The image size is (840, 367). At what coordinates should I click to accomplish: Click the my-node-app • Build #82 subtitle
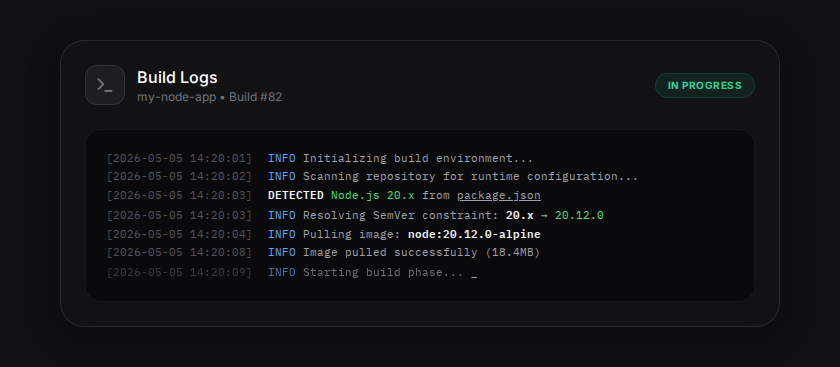pyautogui.click(x=209, y=97)
